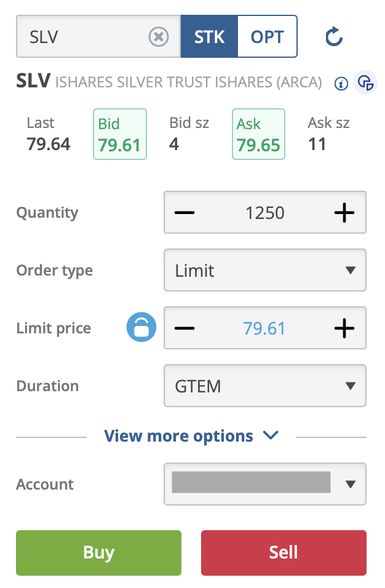Open the Duration GTEM dropdown
This screenshot has height=588, width=385.
[x=265, y=386]
